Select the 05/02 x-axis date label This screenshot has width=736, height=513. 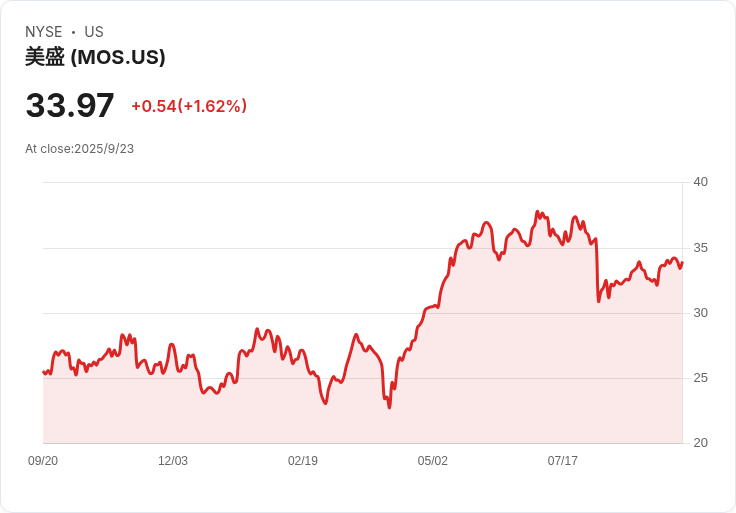coord(433,461)
